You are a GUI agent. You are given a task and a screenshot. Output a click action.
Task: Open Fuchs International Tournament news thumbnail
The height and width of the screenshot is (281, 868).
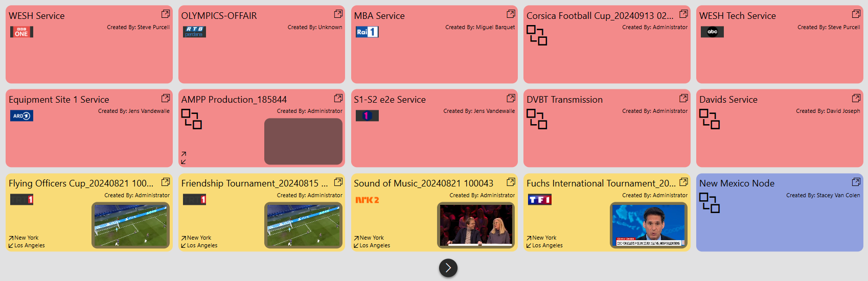(x=649, y=225)
